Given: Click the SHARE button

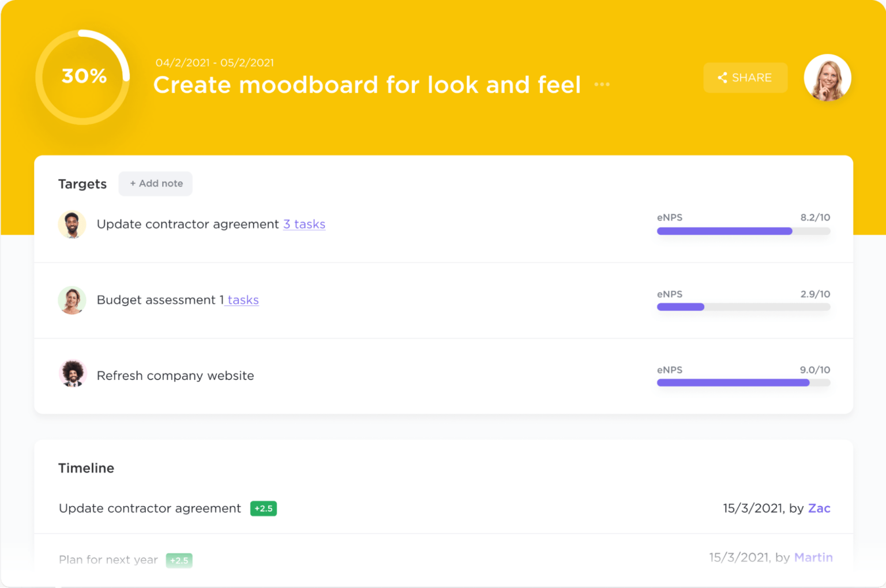Looking at the screenshot, I should (745, 77).
